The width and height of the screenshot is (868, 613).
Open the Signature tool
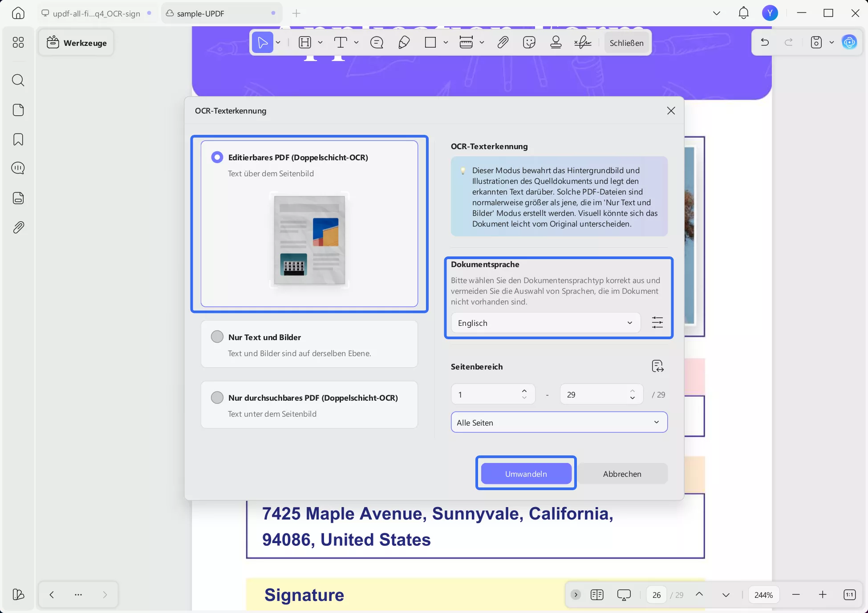583,42
